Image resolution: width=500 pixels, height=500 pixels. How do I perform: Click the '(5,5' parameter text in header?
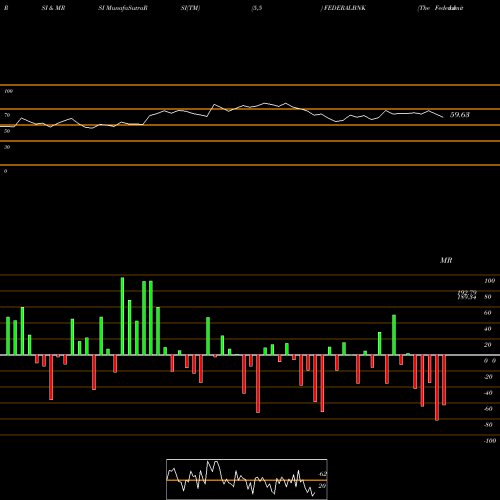[x=257, y=8]
